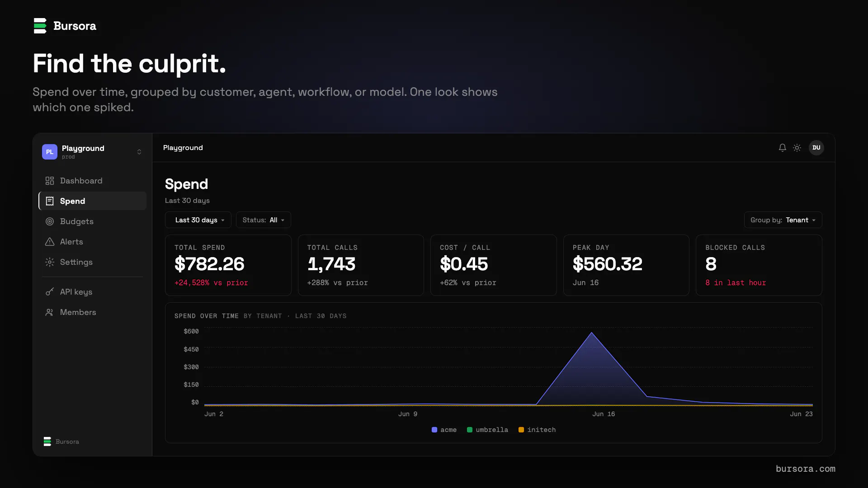868x488 pixels.
Task: Open the DU user avatar menu
Action: 816,148
